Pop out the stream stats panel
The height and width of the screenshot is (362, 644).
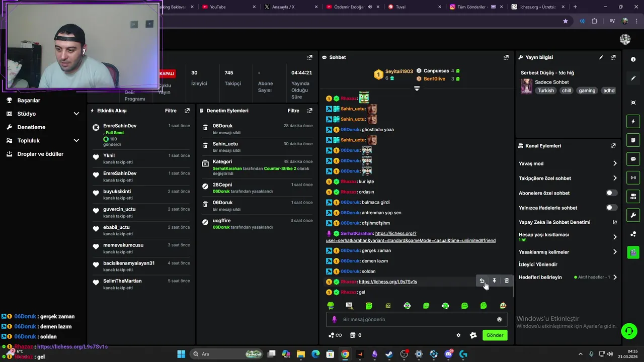(x=310, y=57)
